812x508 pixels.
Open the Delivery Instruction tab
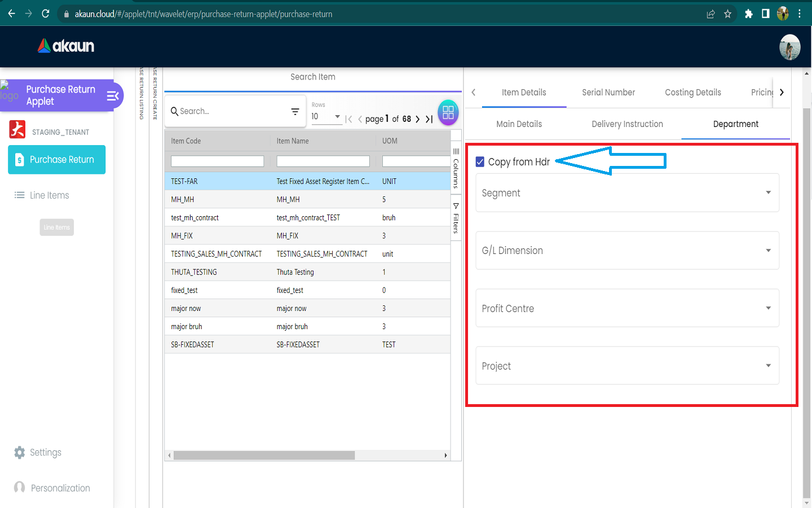click(627, 124)
